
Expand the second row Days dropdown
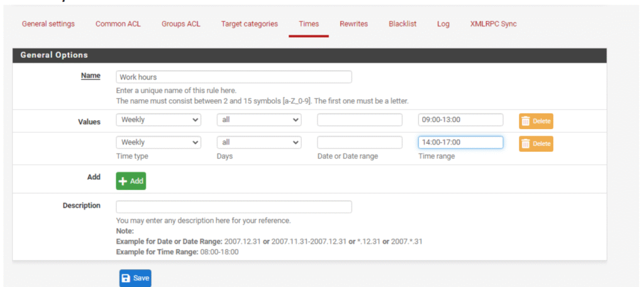259,142
